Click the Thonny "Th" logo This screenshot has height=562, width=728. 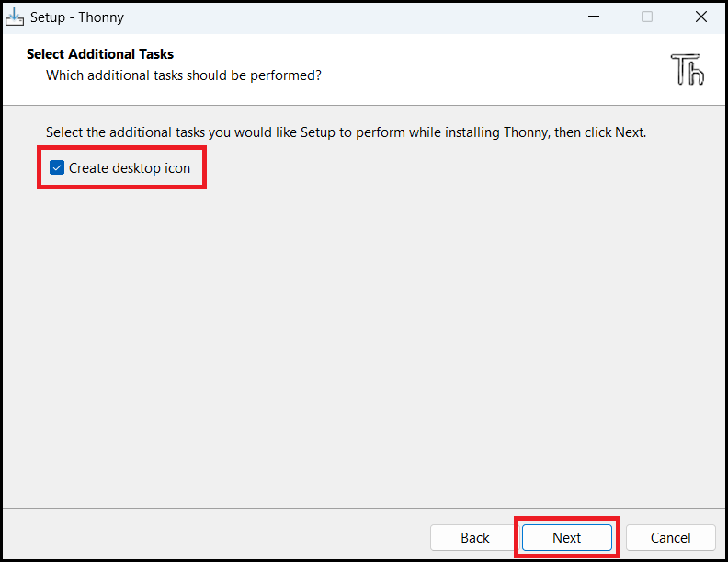[x=688, y=69]
